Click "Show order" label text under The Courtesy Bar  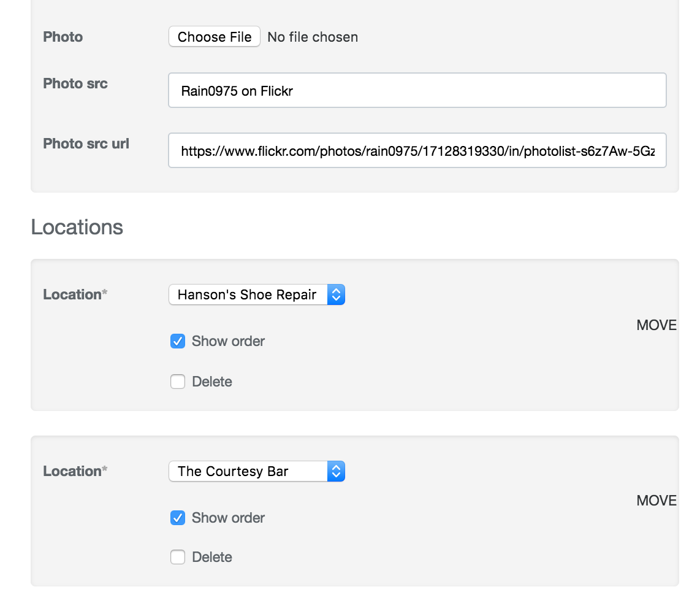(228, 518)
